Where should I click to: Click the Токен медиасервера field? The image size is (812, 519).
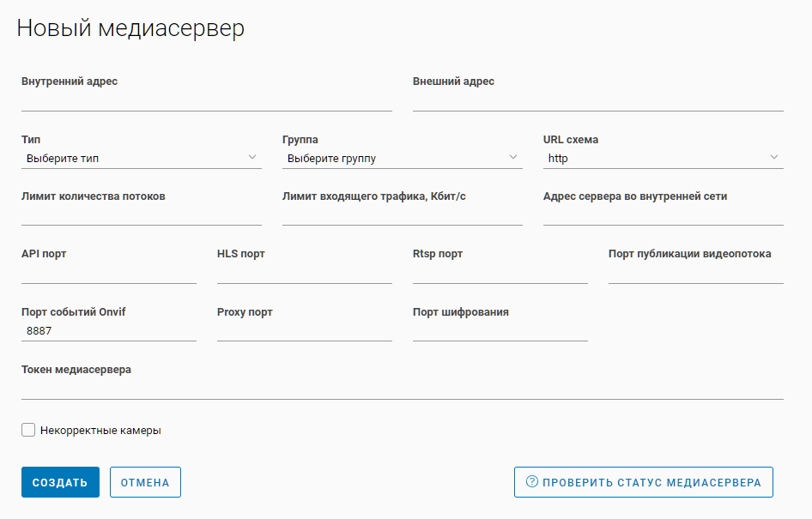402,389
